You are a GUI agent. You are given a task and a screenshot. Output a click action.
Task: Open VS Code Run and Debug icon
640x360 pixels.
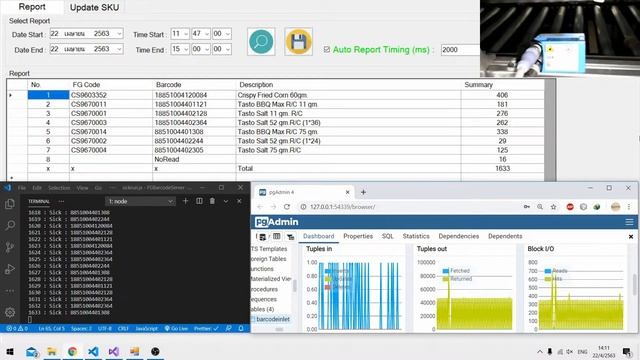[10, 269]
